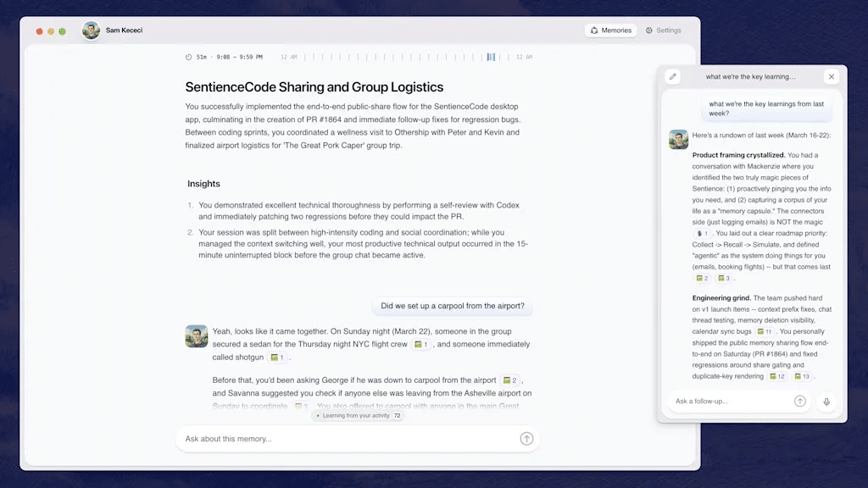
Task: Open citation 1 after 'called shotgun'
Action: (277, 358)
